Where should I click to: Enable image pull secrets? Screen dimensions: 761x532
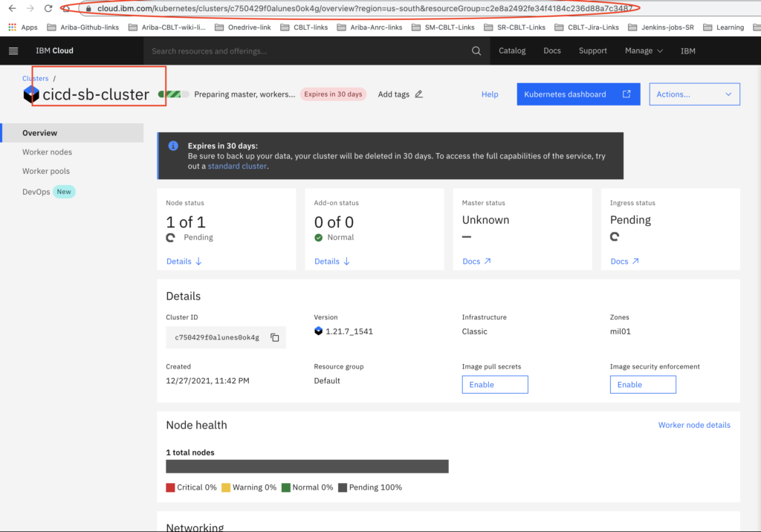tap(495, 384)
